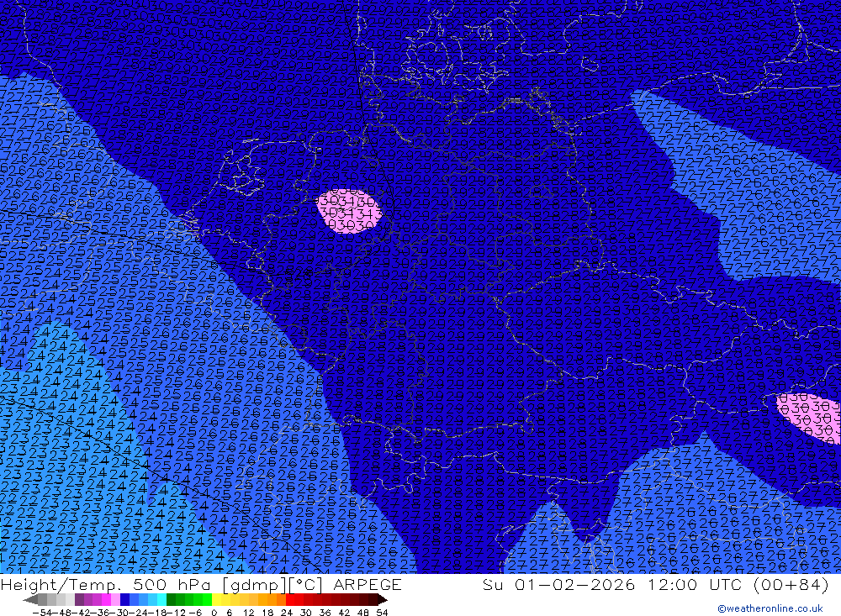Click the '12:00 UTC' time label
Screen dimensions: 841x616
pos(695,584)
